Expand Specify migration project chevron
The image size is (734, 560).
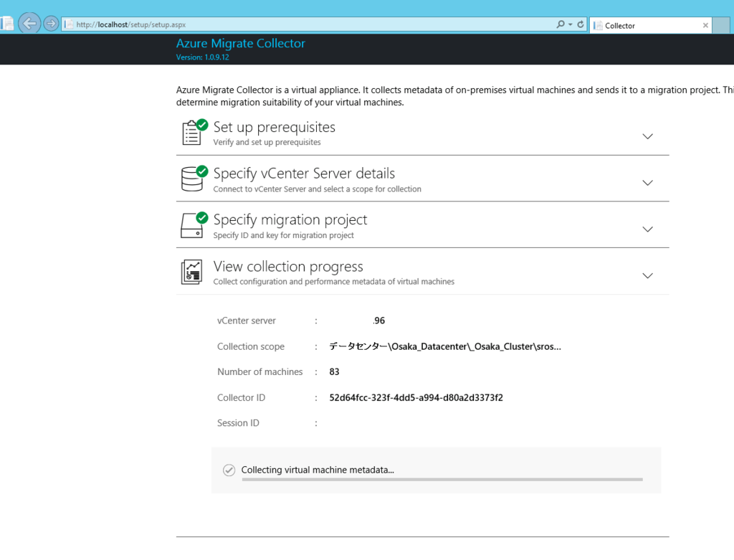[647, 229]
